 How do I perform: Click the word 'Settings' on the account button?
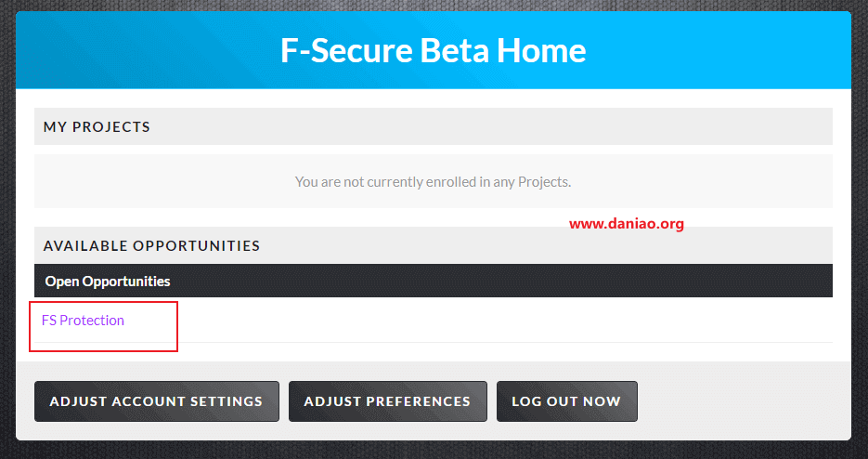click(227, 401)
